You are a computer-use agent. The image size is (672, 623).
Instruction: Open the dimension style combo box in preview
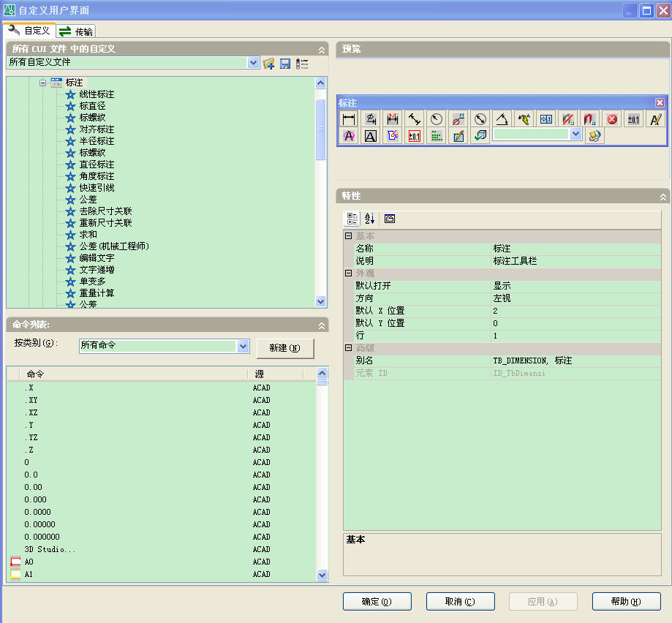click(x=575, y=134)
